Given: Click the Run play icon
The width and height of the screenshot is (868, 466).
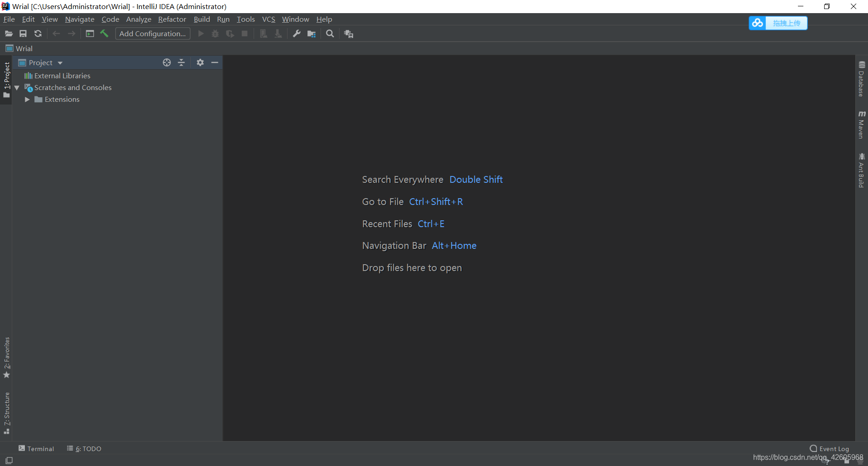Looking at the screenshot, I should coord(201,33).
